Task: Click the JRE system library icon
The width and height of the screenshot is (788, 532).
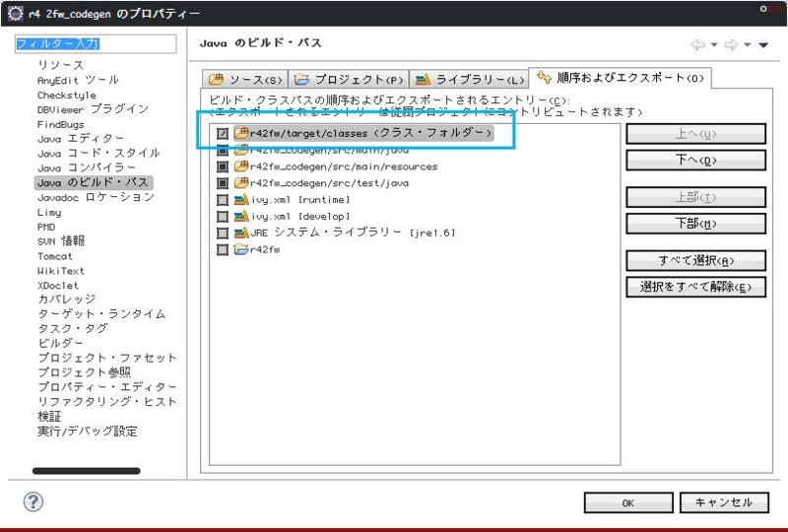Action: pos(241,233)
